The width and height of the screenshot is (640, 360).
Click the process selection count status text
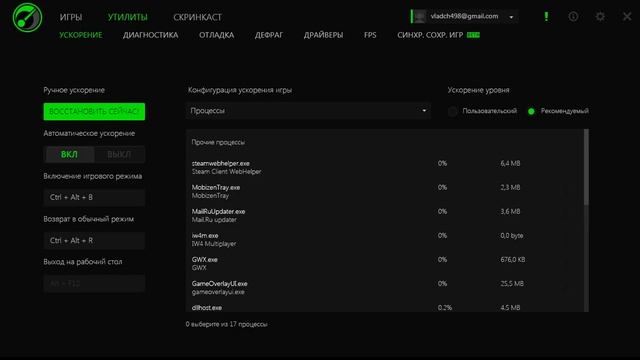pos(227,324)
